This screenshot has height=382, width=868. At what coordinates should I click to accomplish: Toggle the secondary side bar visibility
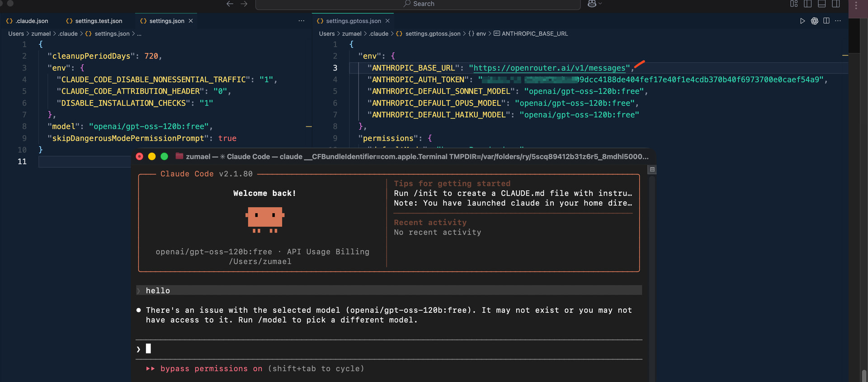click(x=836, y=4)
